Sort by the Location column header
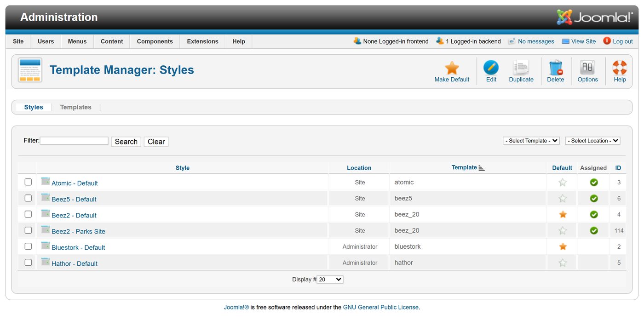The width and height of the screenshot is (644, 320). 359,168
